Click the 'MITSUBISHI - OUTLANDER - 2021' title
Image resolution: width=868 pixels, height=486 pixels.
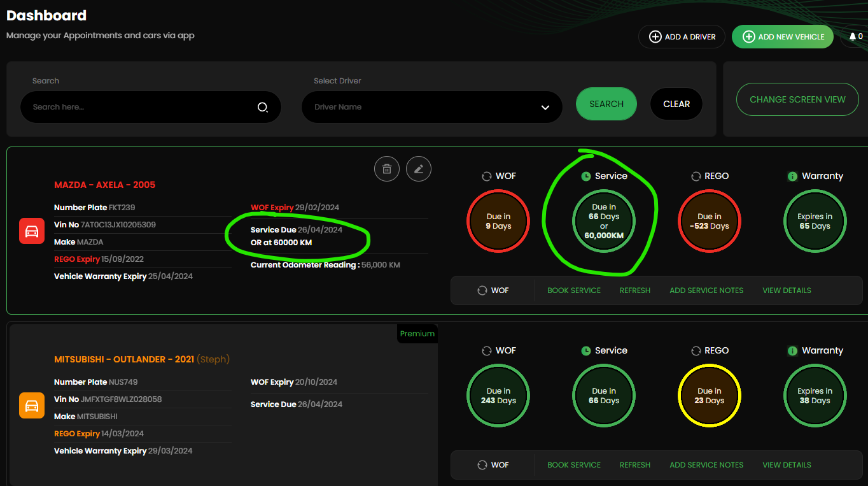tap(124, 359)
